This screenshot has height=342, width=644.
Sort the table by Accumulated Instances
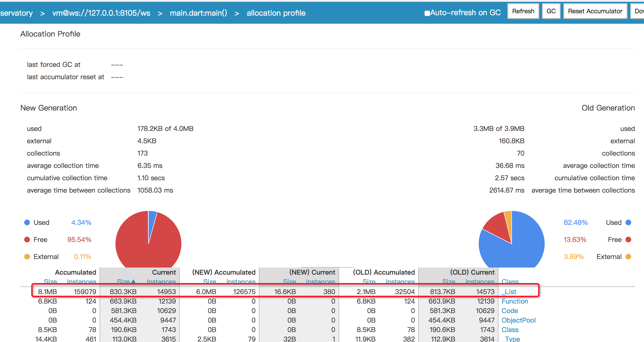(81, 282)
